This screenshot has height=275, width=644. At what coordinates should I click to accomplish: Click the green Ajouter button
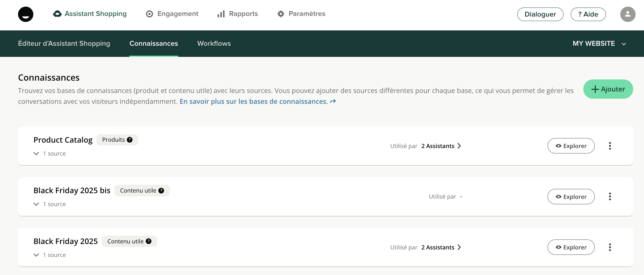(608, 89)
